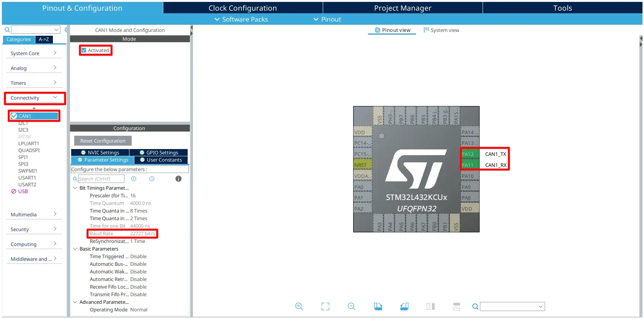Collapse Bit Timings Parameters group
Image resolution: width=644 pixels, height=319 pixels.
(x=75, y=188)
